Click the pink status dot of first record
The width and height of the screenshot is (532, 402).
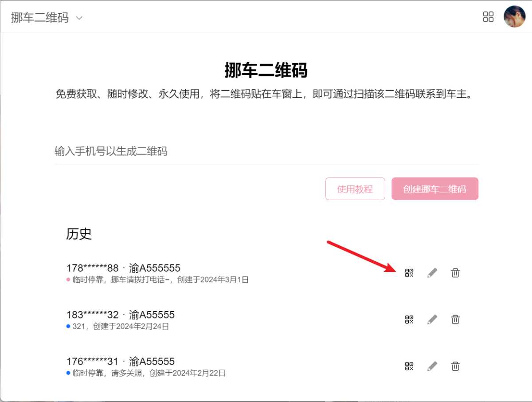(68, 280)
